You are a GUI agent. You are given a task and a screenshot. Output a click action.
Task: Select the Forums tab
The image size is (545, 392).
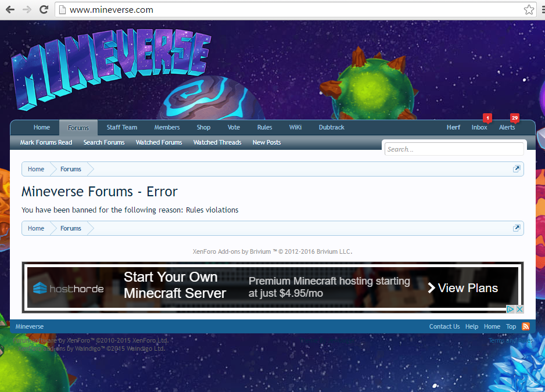(78, 128)
